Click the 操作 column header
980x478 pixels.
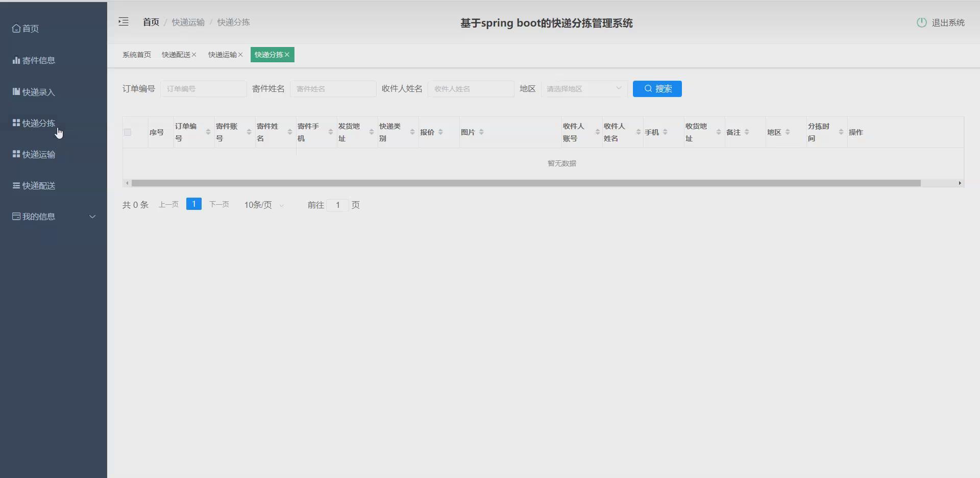(x=856, y=132)
